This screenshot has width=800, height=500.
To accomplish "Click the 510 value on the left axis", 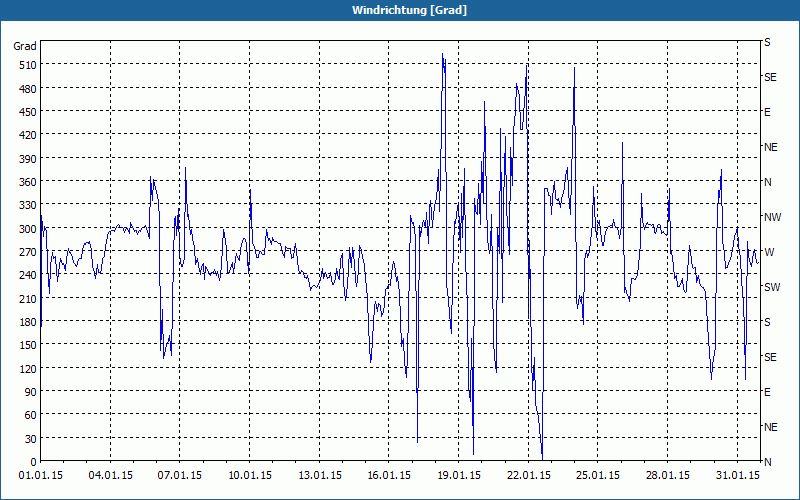I will (28, 65).
